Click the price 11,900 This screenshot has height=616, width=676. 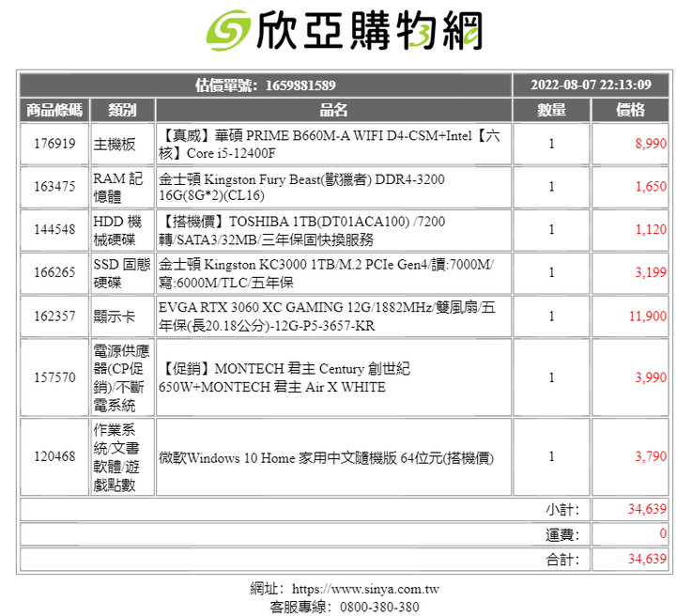(x=648, y=316)
